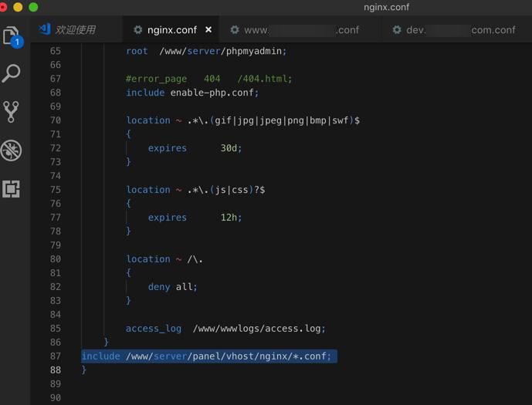The width and height of the screenshot is (532, 405).
Task: Click the 'access_log' directive
Action: point(154,329)
